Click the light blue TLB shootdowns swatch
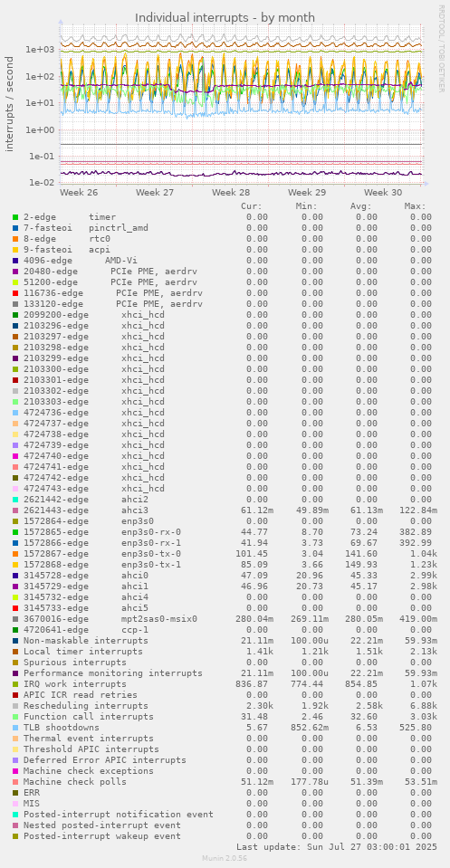Viewport: 450px width, 868px height. (15, 728)
